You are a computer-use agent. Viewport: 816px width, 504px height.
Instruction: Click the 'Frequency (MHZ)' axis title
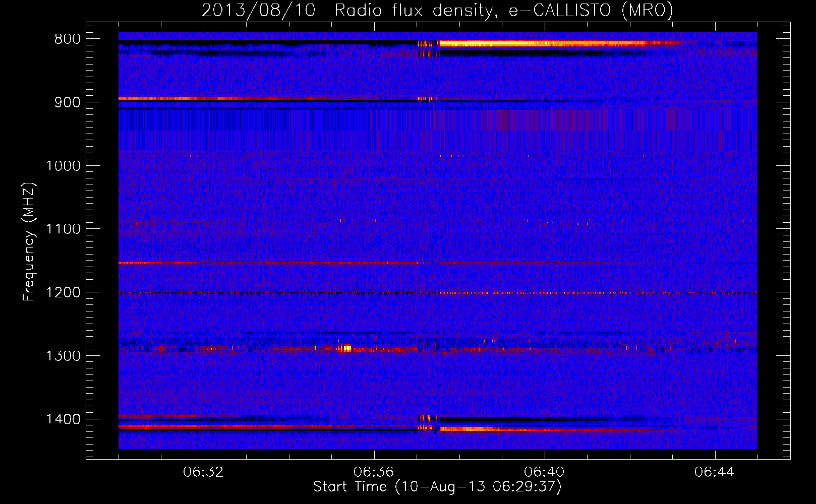tap(29, 242)
